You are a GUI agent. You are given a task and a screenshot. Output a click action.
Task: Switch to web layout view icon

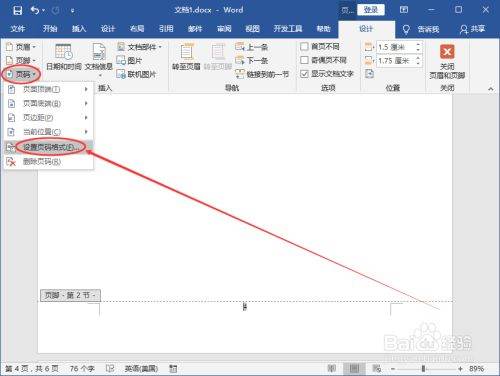(376, 368)
